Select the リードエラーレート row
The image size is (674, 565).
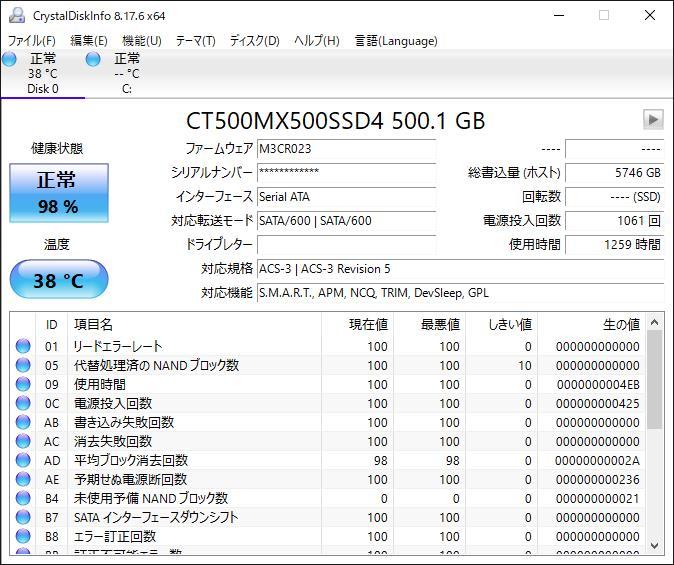(327, 346)
